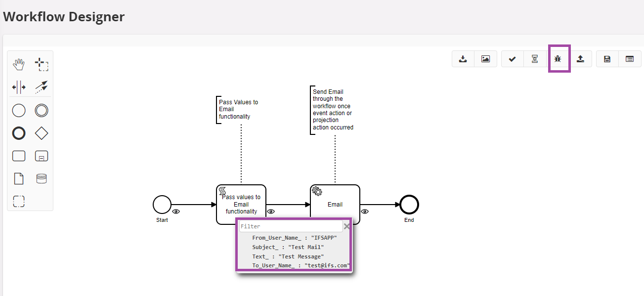Pick the Gateway diamond shape
Screen dimensions: 644x296
(x=42, y=133)
